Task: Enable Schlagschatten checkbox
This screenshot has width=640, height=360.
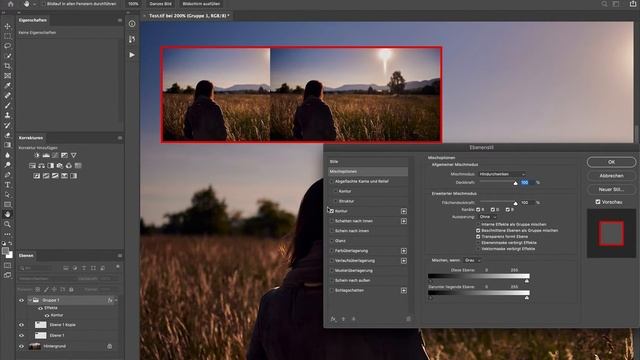Action: click(x=331, y=290)
